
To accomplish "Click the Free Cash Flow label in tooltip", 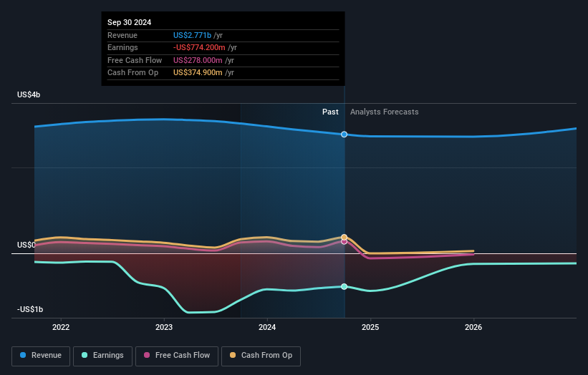I will 135,60.
